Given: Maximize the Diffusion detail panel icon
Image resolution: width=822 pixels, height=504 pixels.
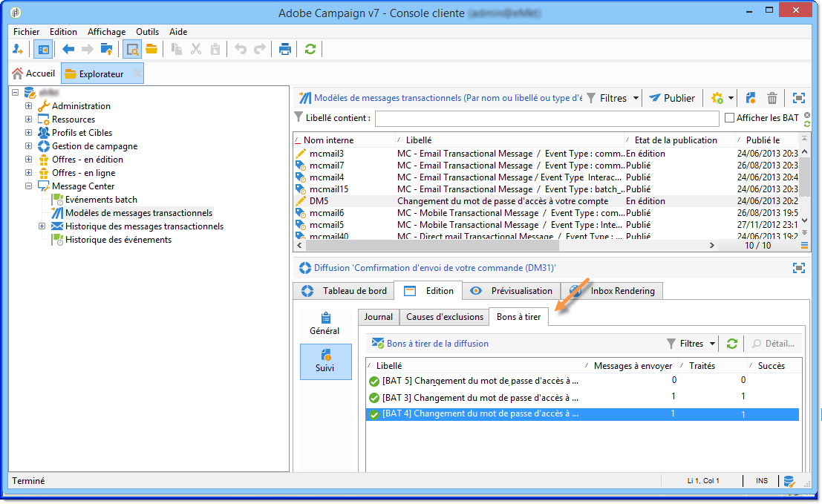Looking at the screenshot, I should [798, 268].
